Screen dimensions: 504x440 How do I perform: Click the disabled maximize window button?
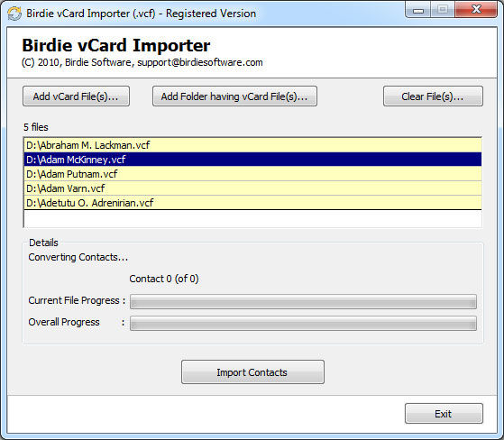[443, 10]
